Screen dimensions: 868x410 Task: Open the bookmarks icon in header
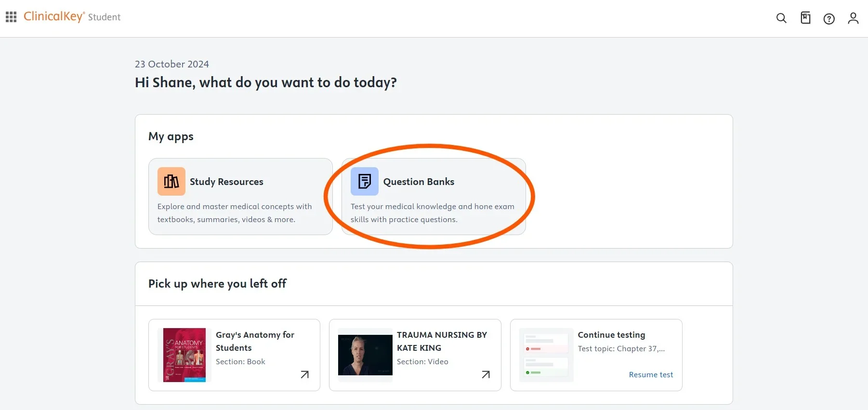coord(805,18)
